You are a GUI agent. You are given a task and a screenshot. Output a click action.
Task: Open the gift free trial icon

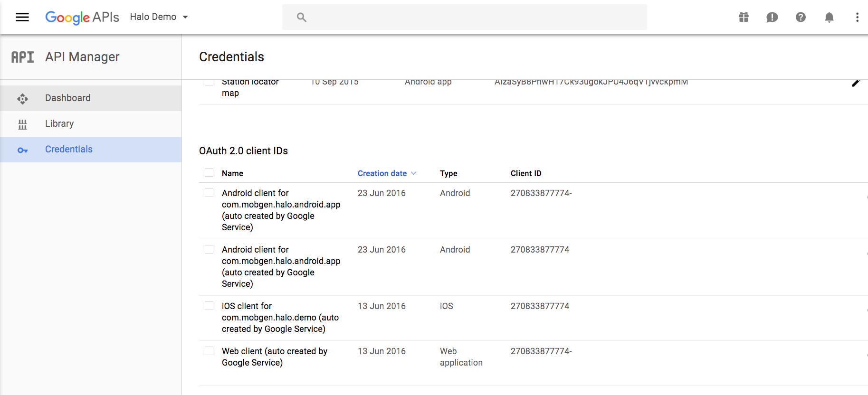click(744, 18)
